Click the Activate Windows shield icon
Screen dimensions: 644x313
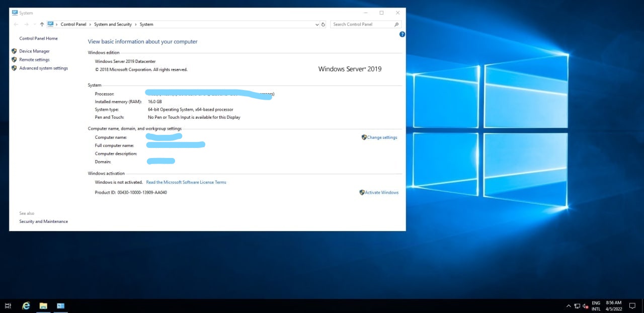(361, 192)
